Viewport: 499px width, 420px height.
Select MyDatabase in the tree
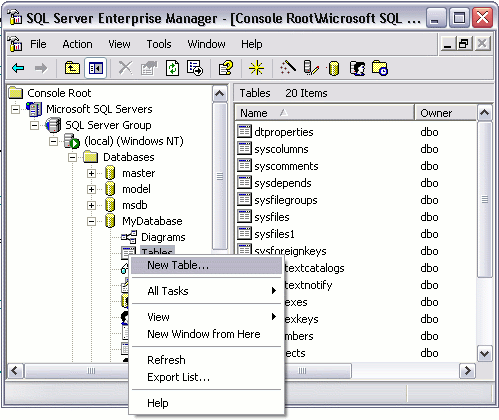(x=152, y=221)
